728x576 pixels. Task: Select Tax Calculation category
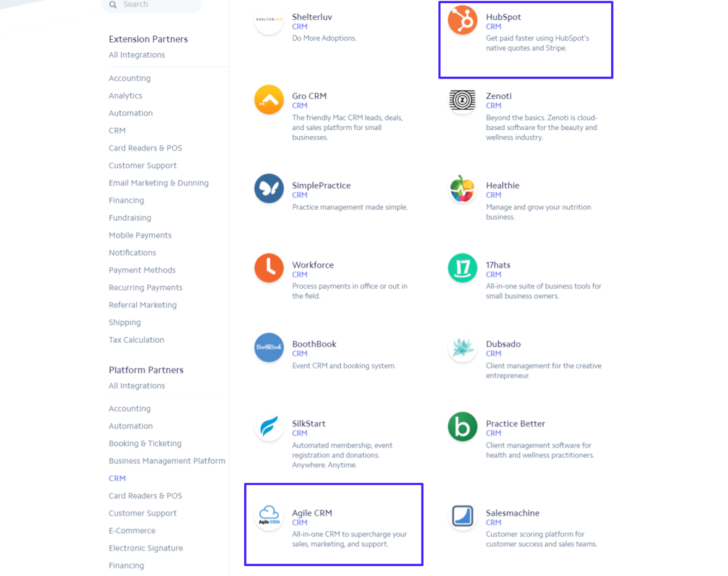tap(136, 340)
